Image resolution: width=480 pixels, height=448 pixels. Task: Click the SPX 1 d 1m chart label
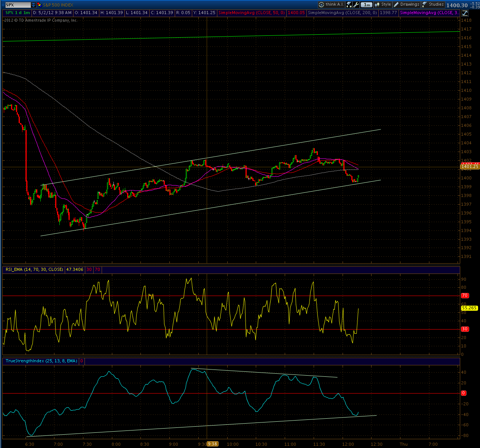pyautogui.click(x=18, y=13)
